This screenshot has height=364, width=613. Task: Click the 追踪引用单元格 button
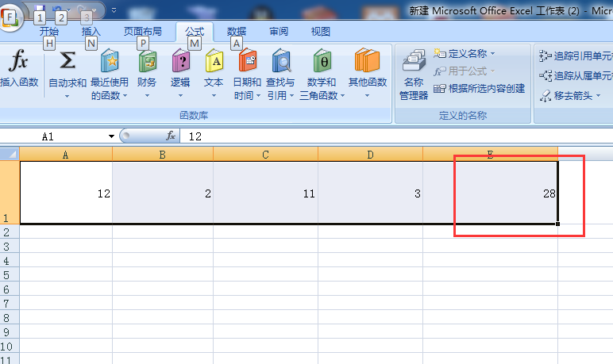[576, 56]
